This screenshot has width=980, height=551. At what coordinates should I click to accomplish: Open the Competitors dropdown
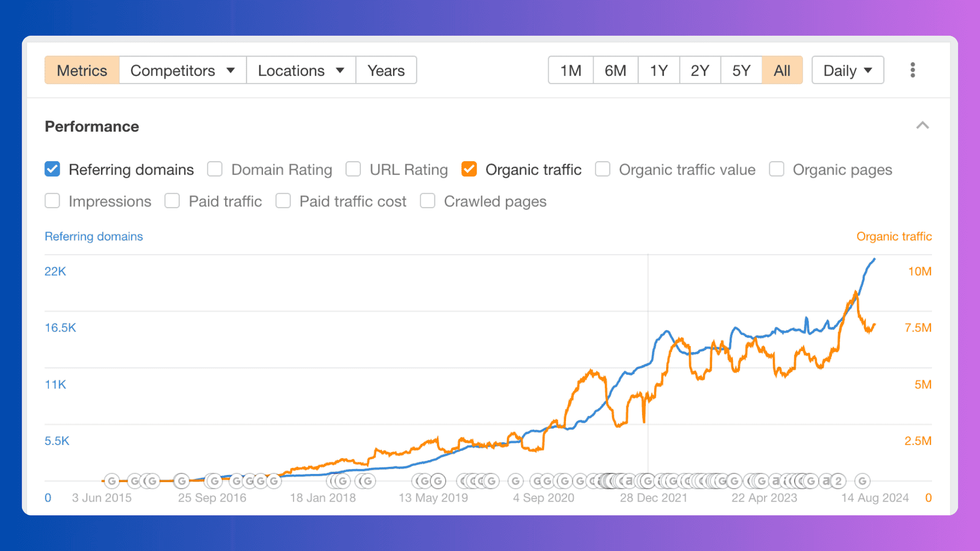pyautogui.click(x=182, y=70)
